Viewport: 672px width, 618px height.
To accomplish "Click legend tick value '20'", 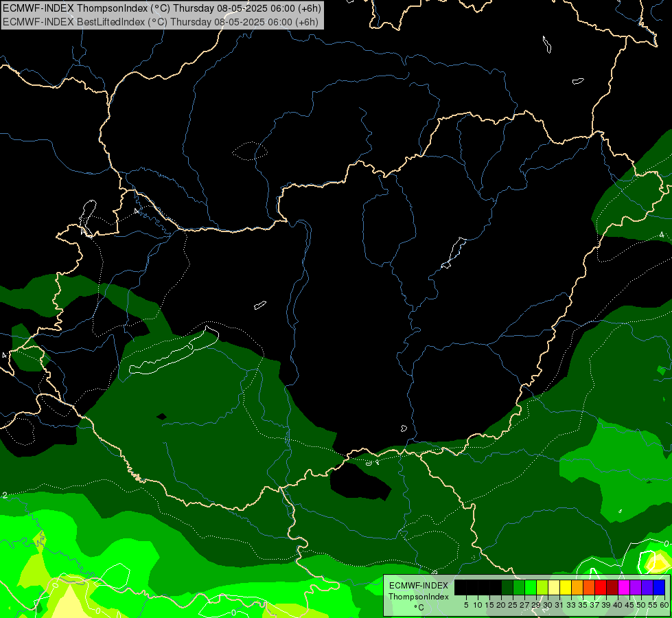I will [x=501, y=605].
